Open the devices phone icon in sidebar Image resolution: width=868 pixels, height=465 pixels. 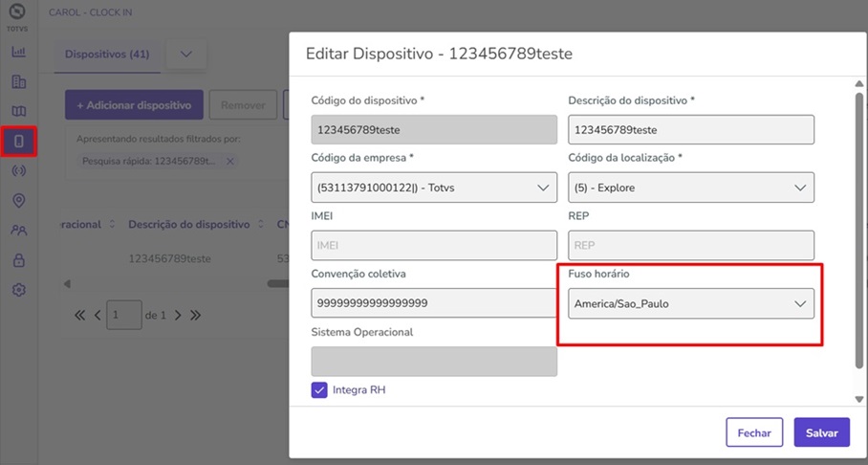pyautogui.click(x=19, y=142)
